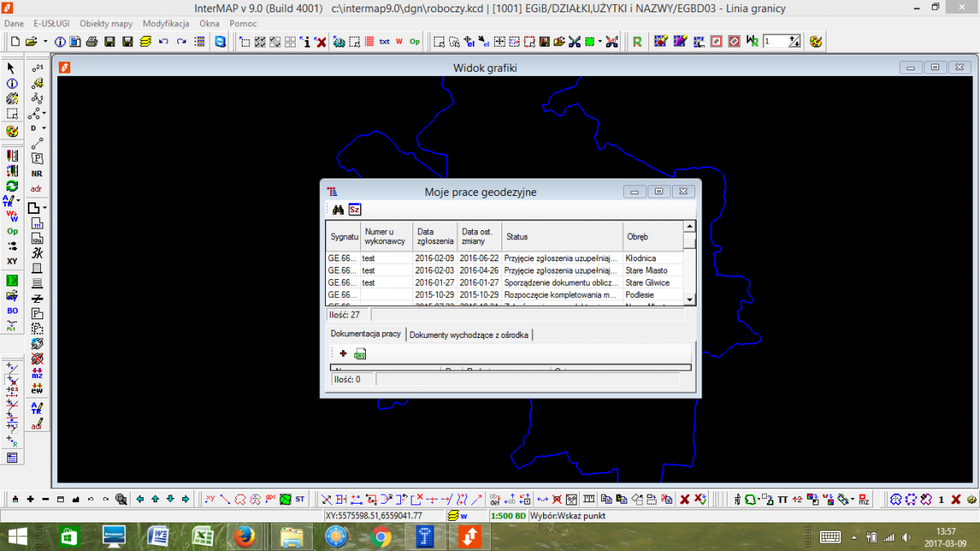Click scroll down arrow of works table
Image resolution: width=980 pixels, height=551 pixels.
pos(689,300)
